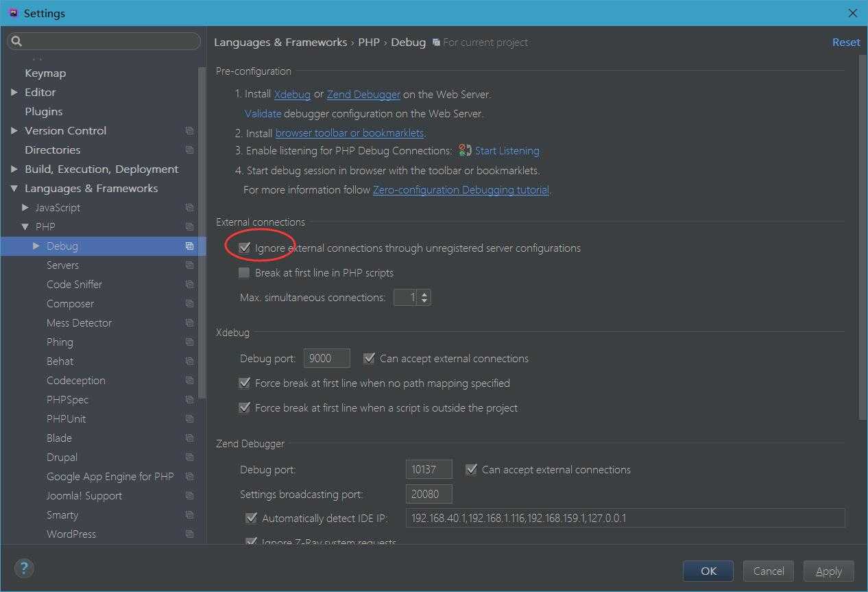Toggle Automatically detect IDE IP checkbox
The width and height of the screenshot is (868, 592).
click(x=251, y=518)
